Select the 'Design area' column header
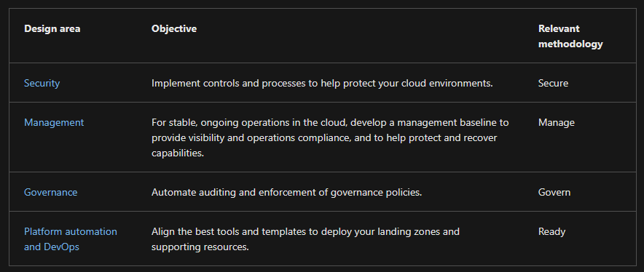This screenshot has height=272, width=644. tap(52, 28)
